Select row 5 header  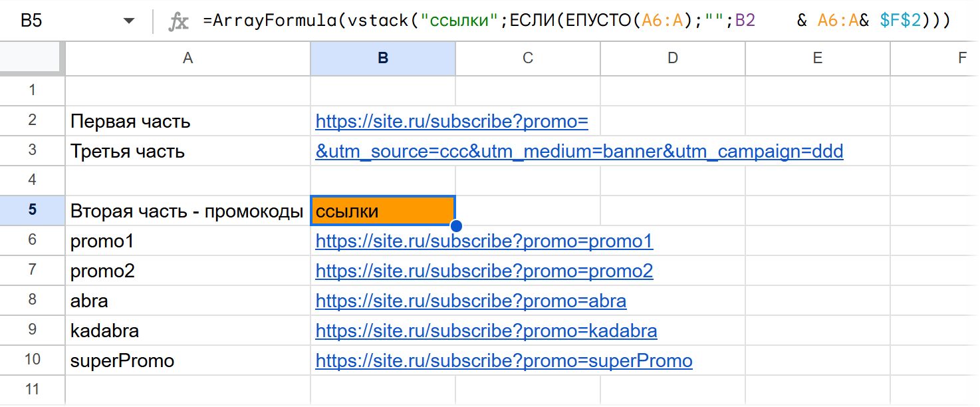pyautogui.click(x=32, y=211)
